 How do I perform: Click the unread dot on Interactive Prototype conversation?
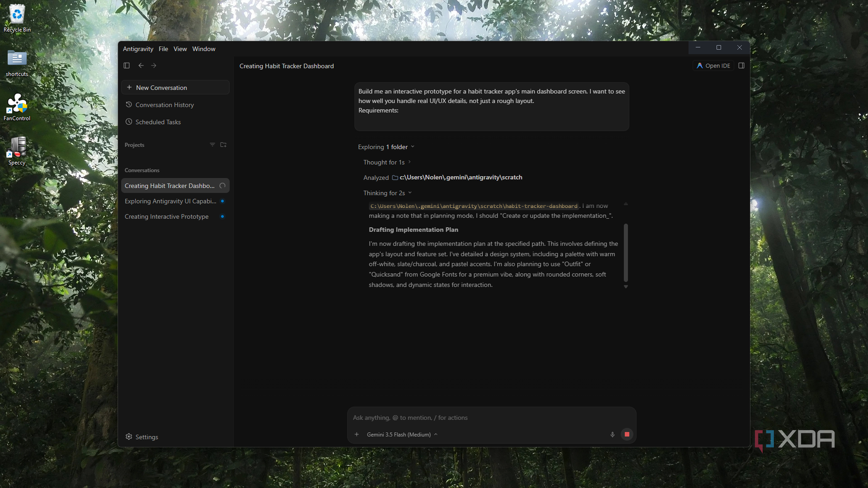click(223, 217)
